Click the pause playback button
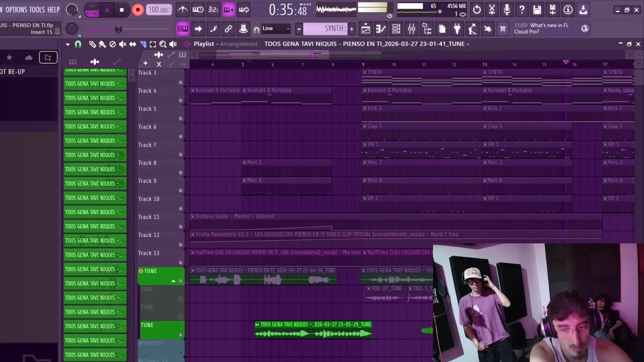This screenshot has width=644, height=362. [x=107, y=10]
